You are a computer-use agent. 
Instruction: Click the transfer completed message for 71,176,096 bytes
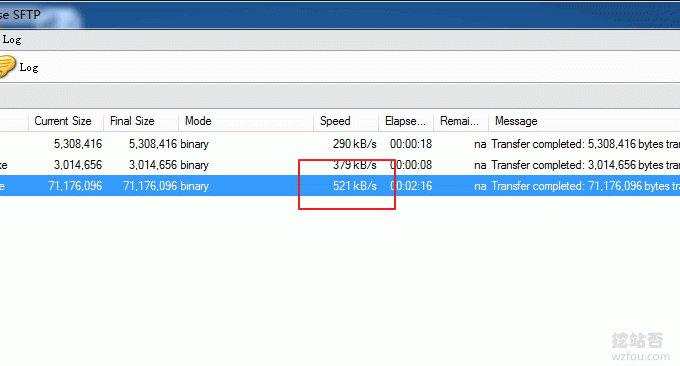[585, 186]
